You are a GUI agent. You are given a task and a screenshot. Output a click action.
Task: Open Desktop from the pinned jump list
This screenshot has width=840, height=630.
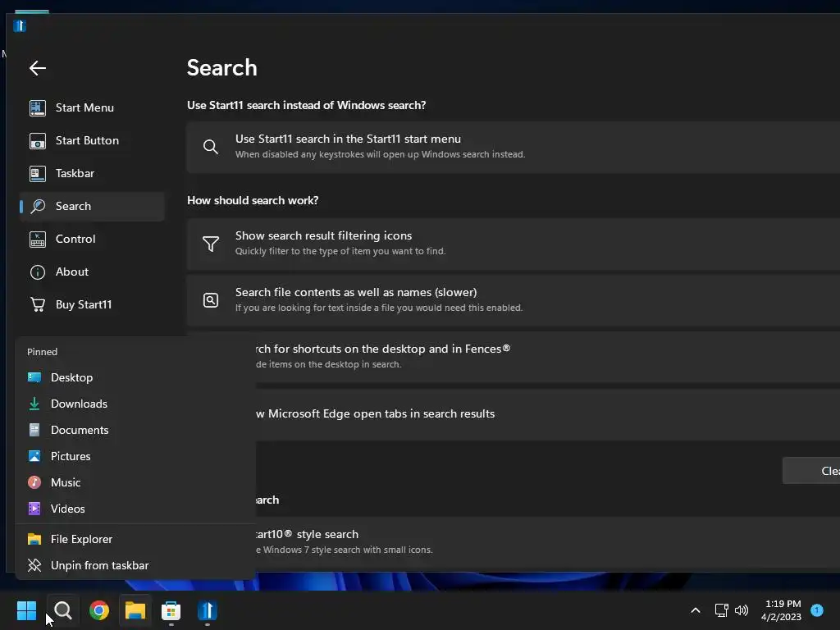click(135, 377)
